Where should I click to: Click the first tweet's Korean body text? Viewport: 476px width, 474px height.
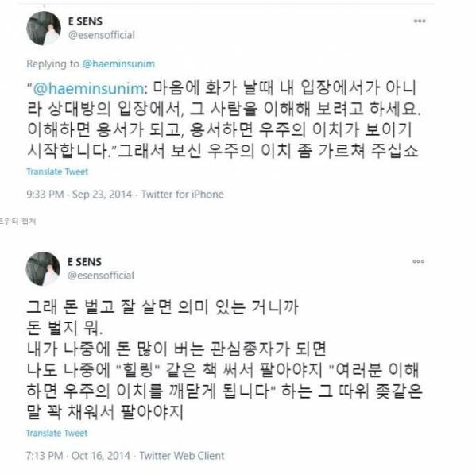[224, 119]
